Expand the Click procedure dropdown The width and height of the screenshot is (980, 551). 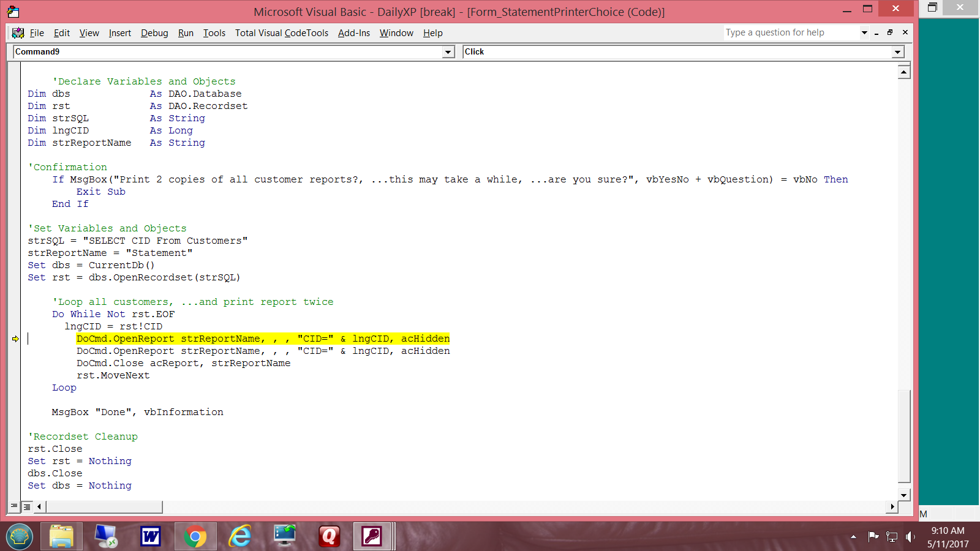[898, 52]
